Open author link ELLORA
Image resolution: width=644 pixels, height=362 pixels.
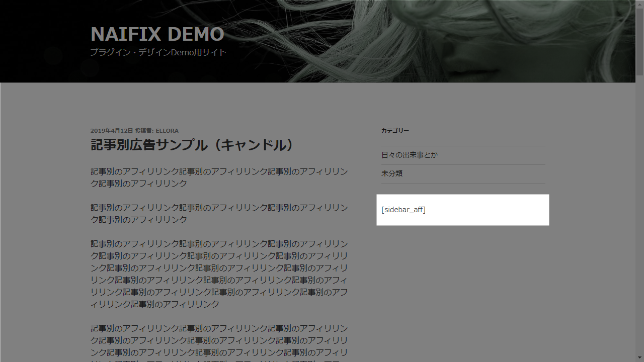167,131
